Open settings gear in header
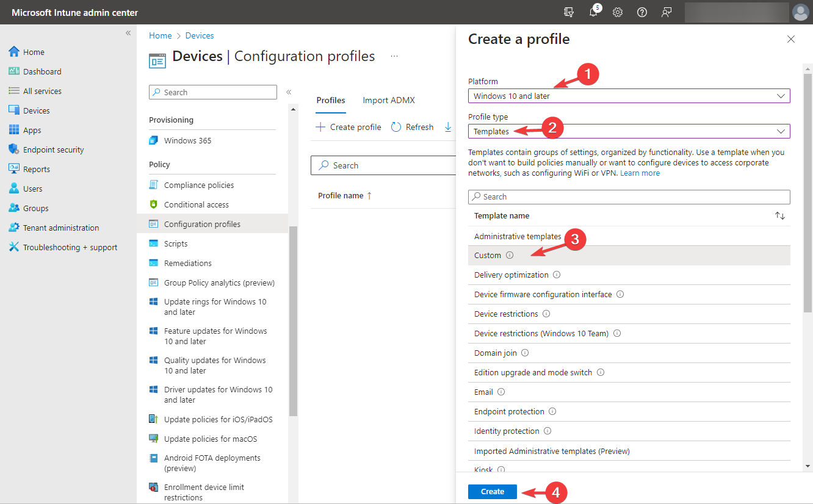The image size is (813, 504). (x=618, y=12)
